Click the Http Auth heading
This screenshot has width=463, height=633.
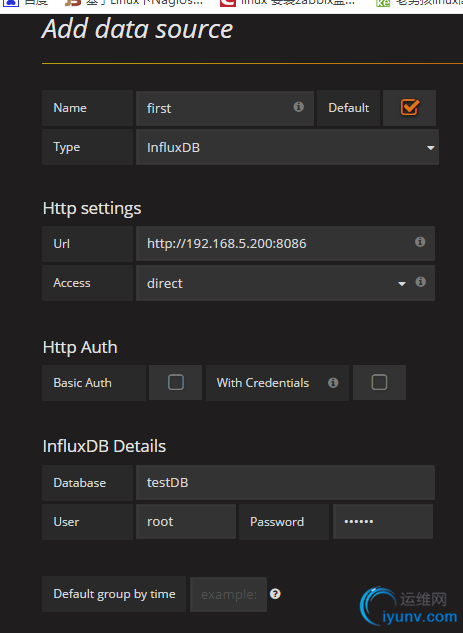pyautogui.click(x=80, y=347)
